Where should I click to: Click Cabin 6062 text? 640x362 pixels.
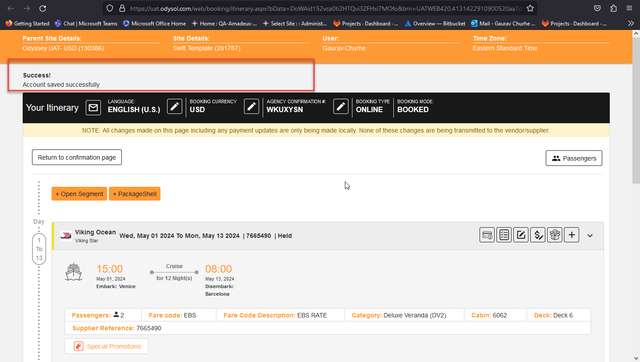[x=489, y=315]
